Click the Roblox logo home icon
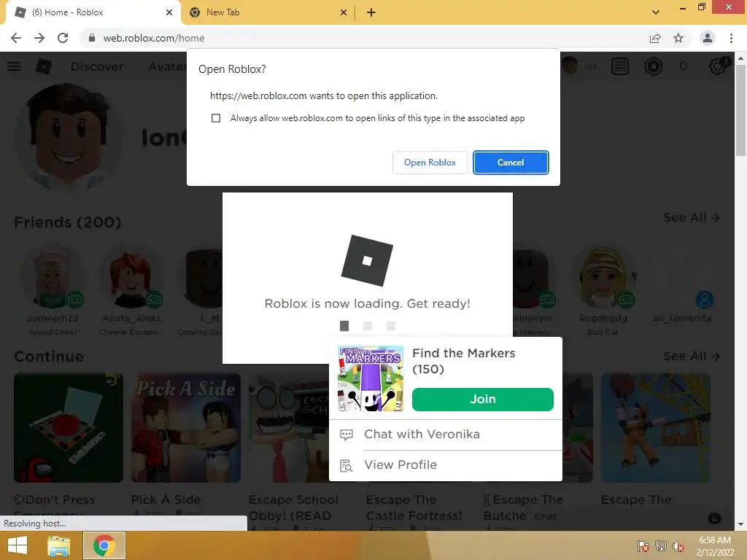 [x=44, y=66]
